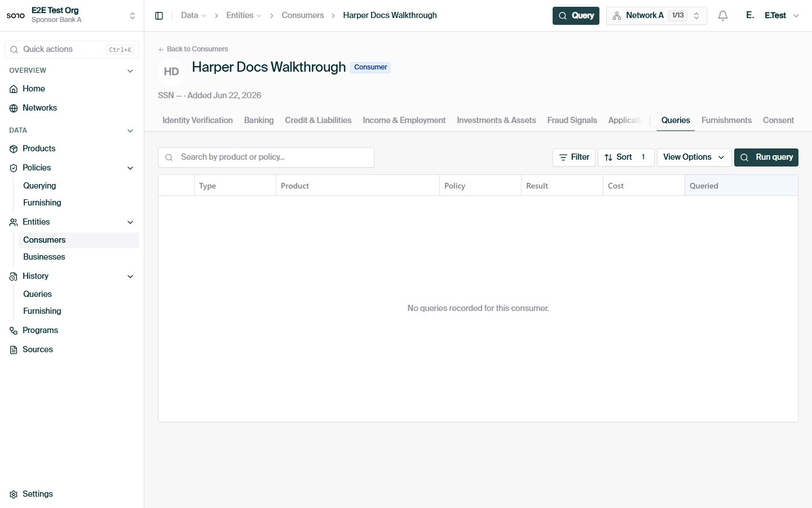Image resolution: width=812 pixels, height=508 pixels.
Task: Click the search magnifier in search box
Action: 169,157
